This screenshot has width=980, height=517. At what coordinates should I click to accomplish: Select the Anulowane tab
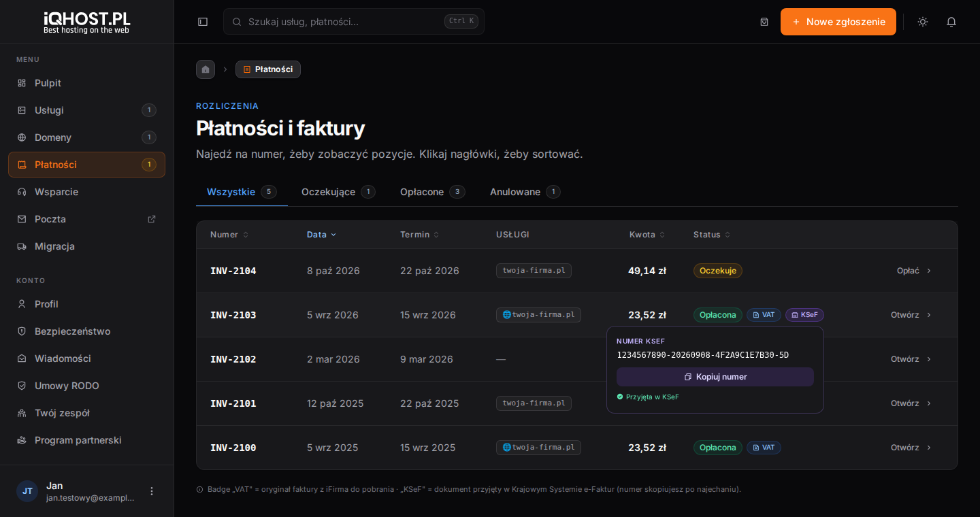point(525,192)
